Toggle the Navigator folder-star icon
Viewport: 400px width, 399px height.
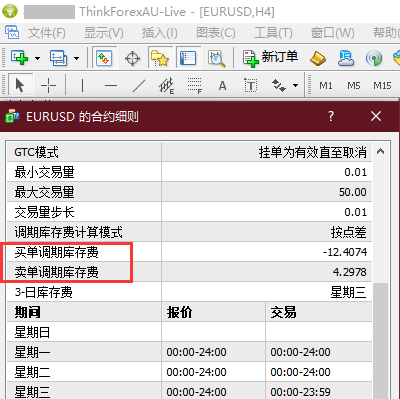pyautogui.click(x=160, y=58)
